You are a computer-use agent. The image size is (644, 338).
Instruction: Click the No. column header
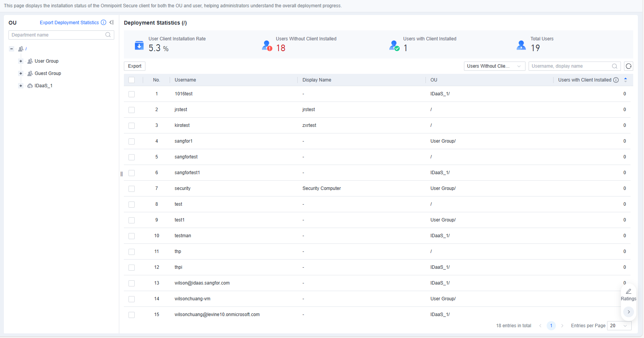click(x=156, y=80)
